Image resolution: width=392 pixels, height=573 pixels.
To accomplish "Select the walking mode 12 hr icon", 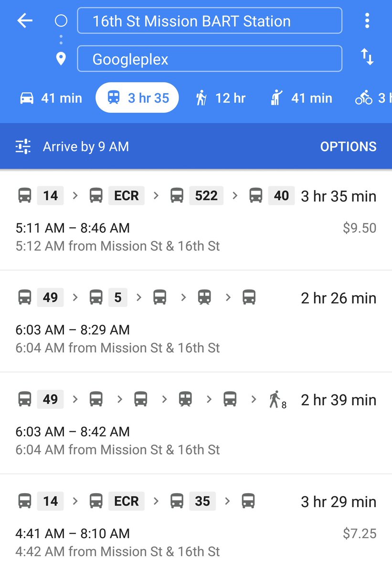I will coord(201,98).
